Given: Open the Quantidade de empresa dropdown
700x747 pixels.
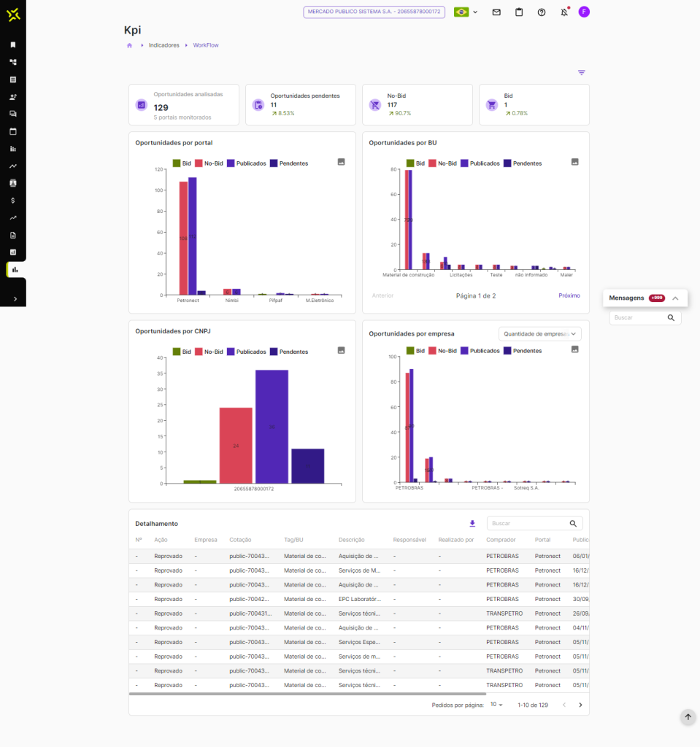Looking at the screenshot, I should 539,333.
